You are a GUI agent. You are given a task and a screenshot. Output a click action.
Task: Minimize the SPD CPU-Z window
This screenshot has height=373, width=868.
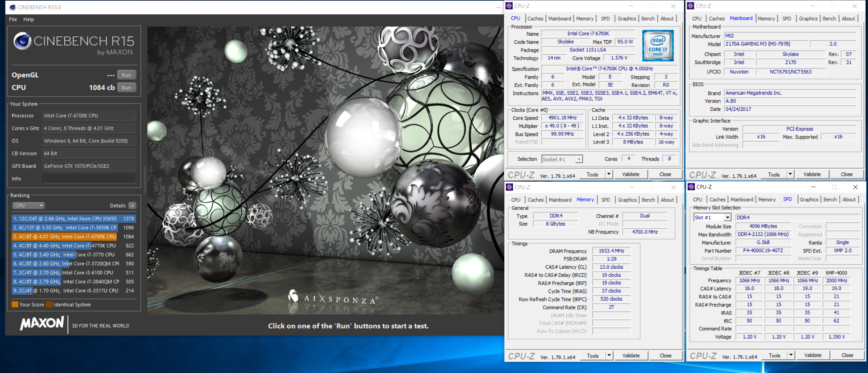pos(813,187)
